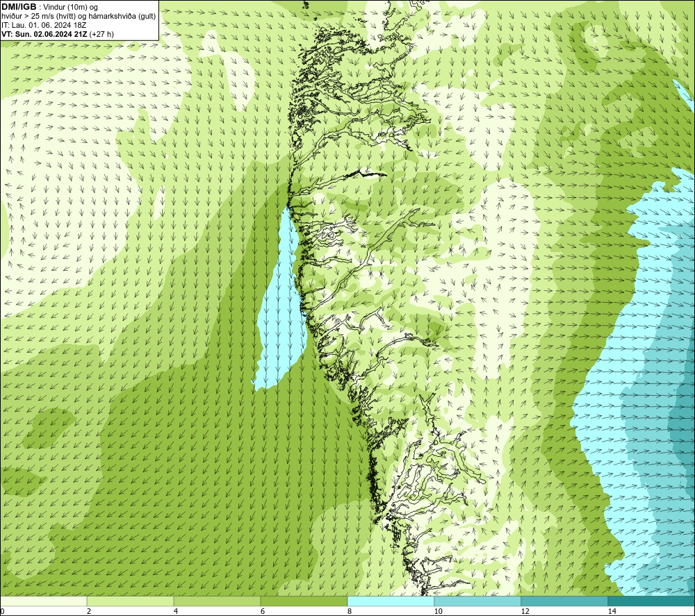Click the 4-6 m/s green legend swatch
The width and height of the screenshot is (695, 616).
[217, 601]
